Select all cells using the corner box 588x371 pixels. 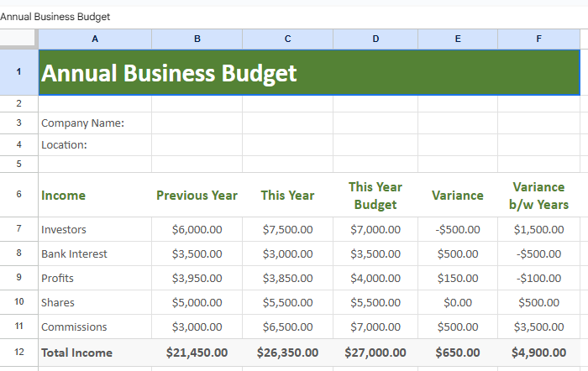(18, 39)
